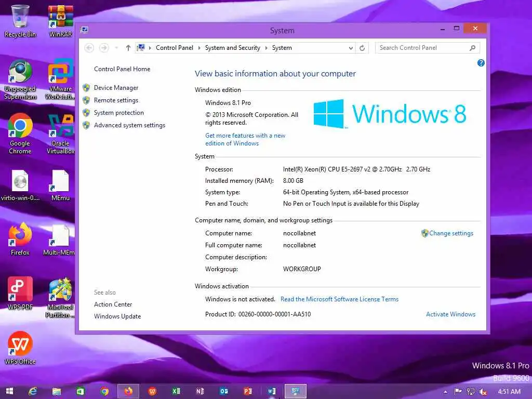Select the Multi-MEmu desktop shortcut
The width and height of the screenshot is (532, 399).
pos(59,239)
